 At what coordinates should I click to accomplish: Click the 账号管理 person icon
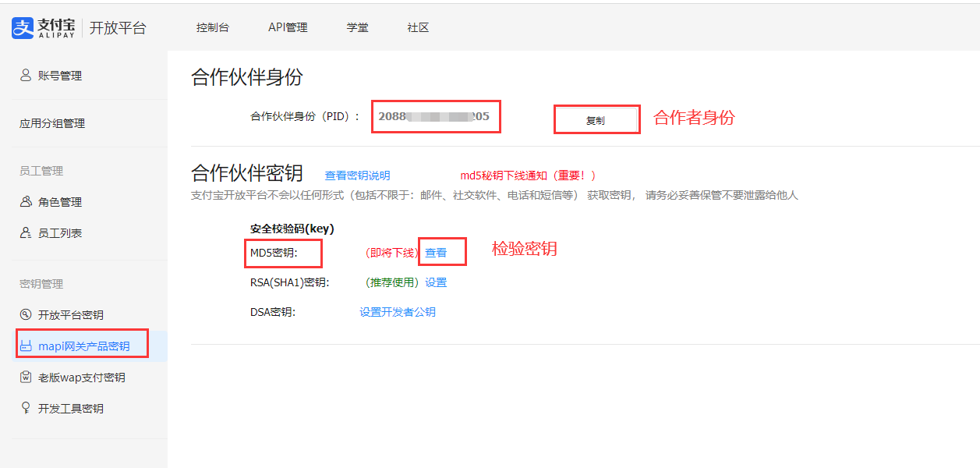[26, 76]
